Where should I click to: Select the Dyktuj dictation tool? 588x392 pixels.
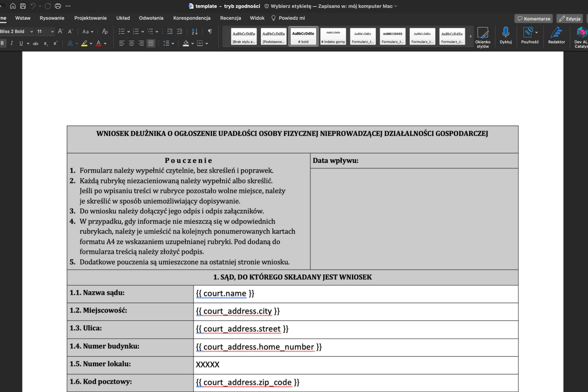(x=505, y=36)
